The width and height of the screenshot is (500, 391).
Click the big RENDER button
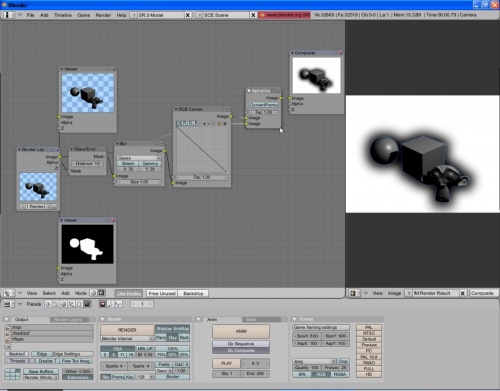(x=127, y=330)
